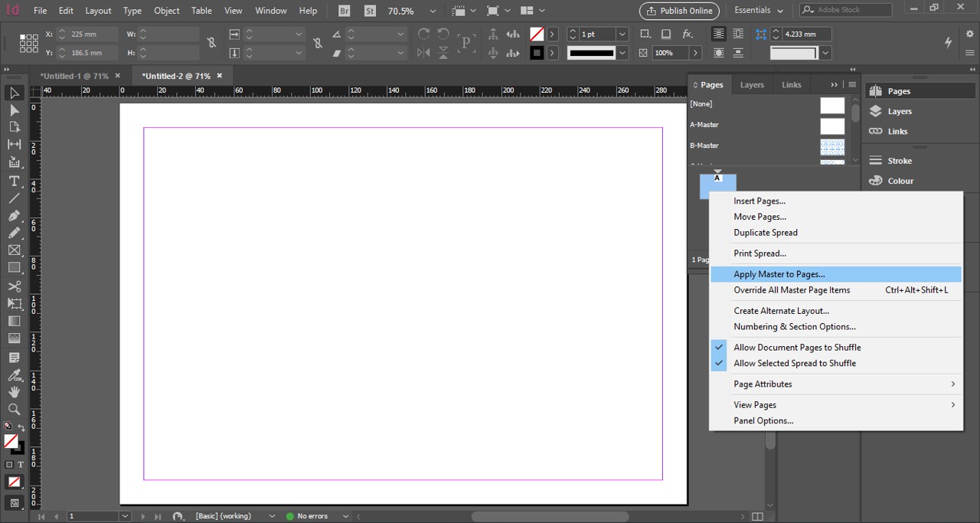The width and height of the screenshot is (980, 523).
Task: Choose the Rectangle Frame tool
Action: click(x=14, y=250)
